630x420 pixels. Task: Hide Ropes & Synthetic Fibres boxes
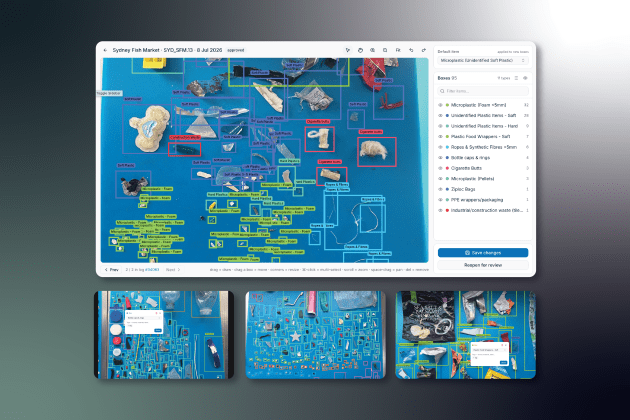[x=440, y=147]
